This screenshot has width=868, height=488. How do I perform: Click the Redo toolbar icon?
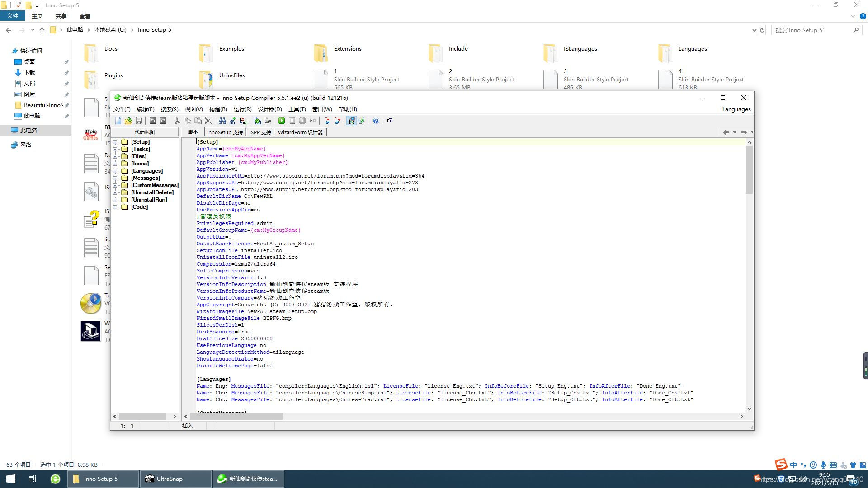click(163, 121)
